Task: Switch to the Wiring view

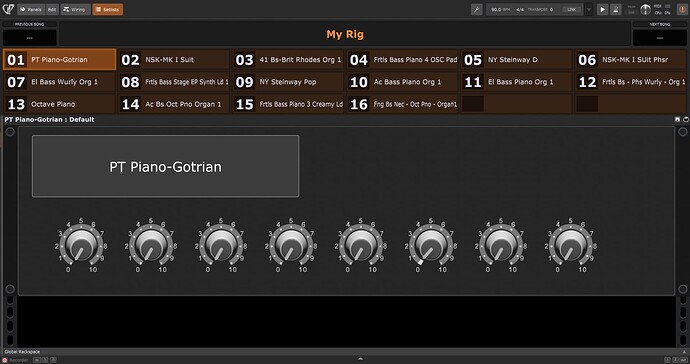Action: point(75,9)
